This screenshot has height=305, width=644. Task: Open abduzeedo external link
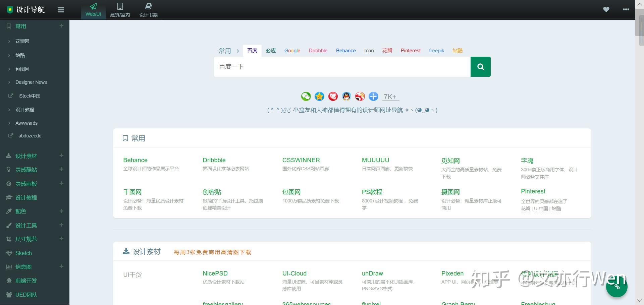(x=30, y=136)
